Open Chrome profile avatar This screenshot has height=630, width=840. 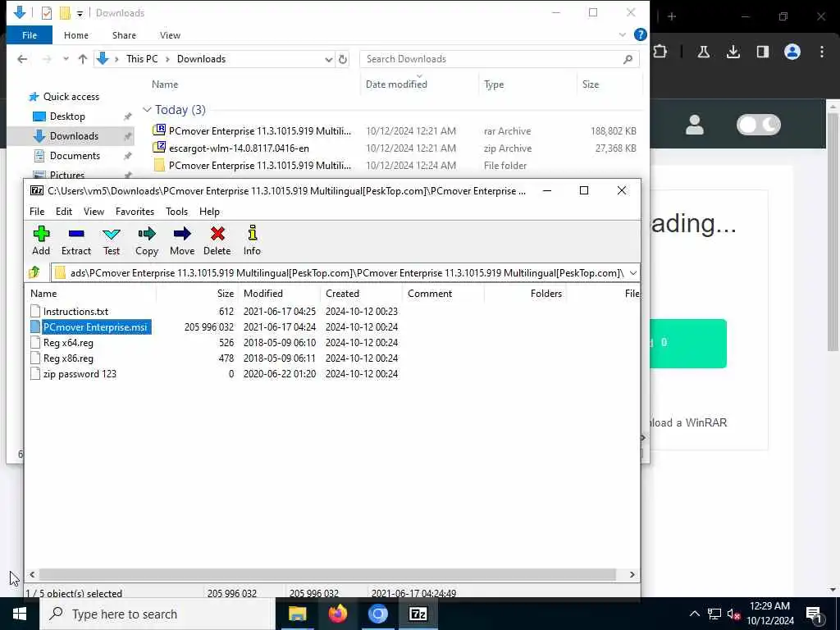[792, 52]
